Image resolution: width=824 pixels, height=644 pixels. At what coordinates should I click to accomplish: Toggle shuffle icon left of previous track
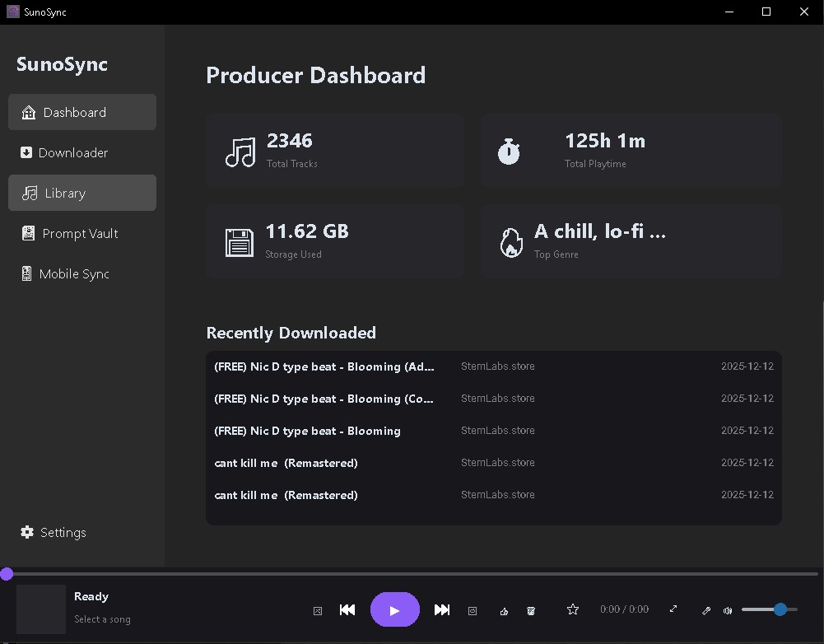(x=318, y=610)
